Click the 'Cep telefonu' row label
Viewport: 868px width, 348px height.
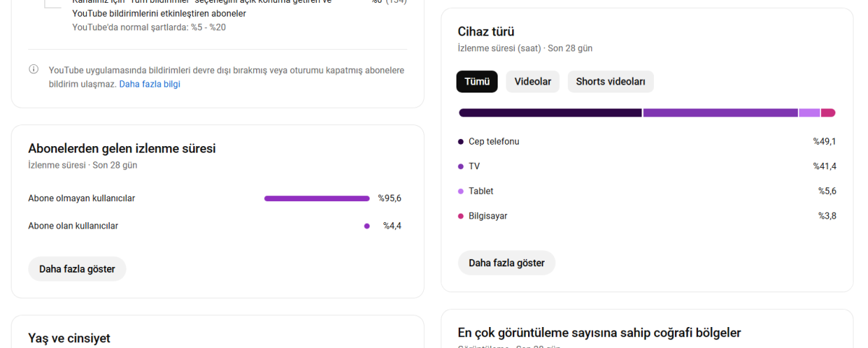(x=494, y=142)
